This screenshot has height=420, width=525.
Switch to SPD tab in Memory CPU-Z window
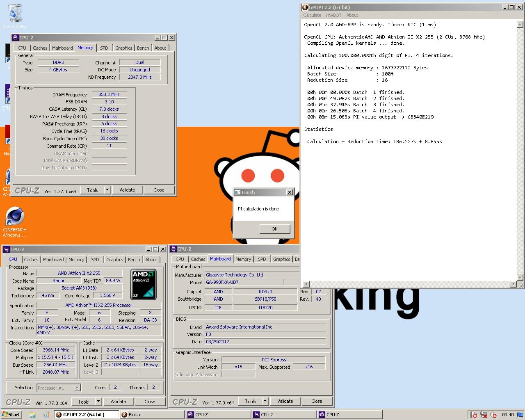(x=104, y=48)
